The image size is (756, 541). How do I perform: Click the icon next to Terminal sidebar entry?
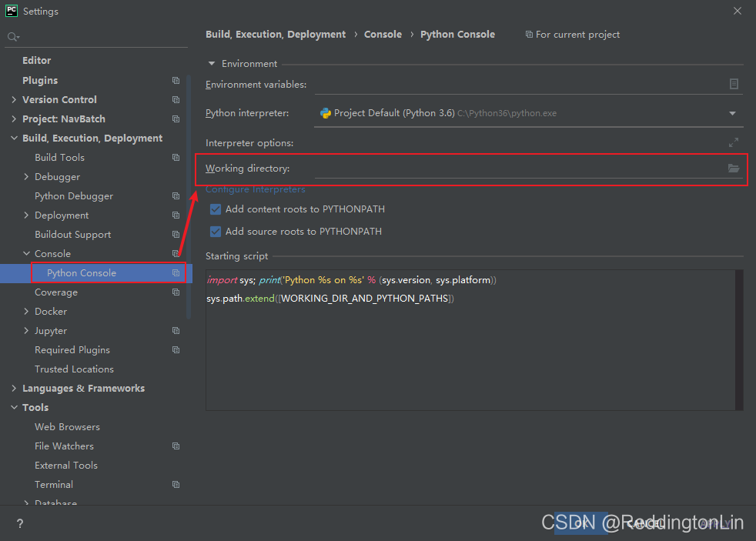(x=176, y=484)
